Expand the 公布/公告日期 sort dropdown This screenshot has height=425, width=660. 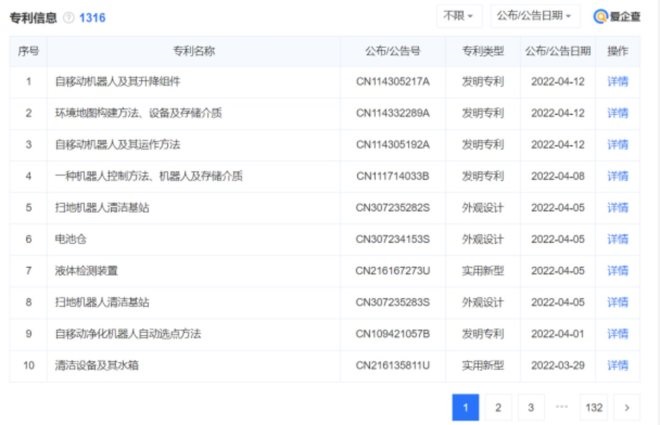pyautogui.click(x=537, y=16)
